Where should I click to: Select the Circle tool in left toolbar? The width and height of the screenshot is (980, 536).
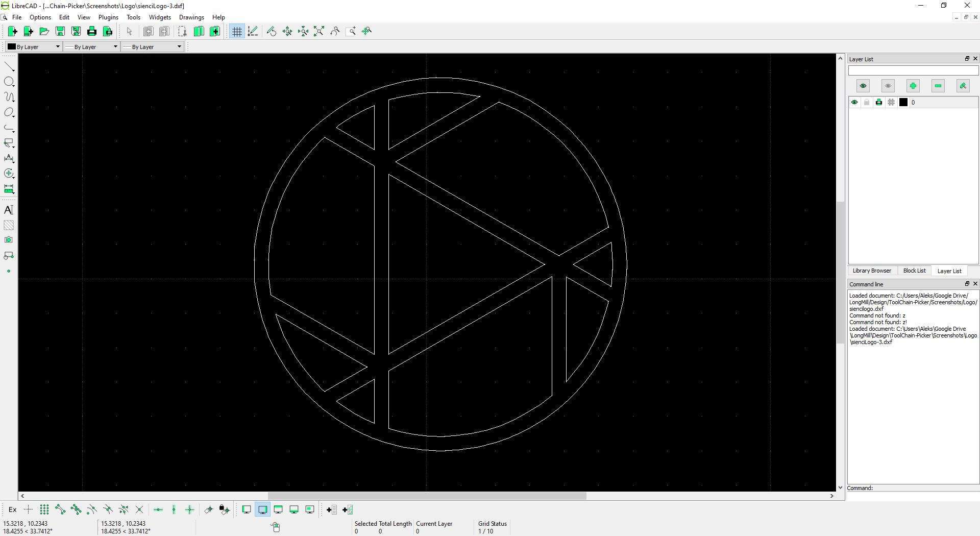(x=9, y=82)
